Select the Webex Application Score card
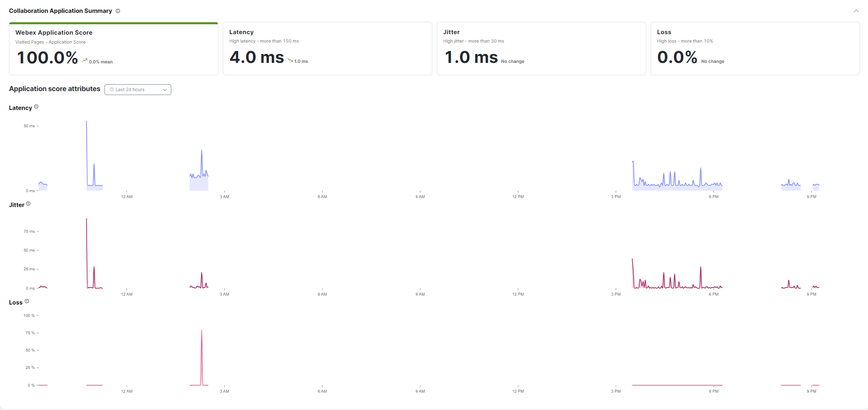This screenshot has height=410, width=868. point(113,49)
